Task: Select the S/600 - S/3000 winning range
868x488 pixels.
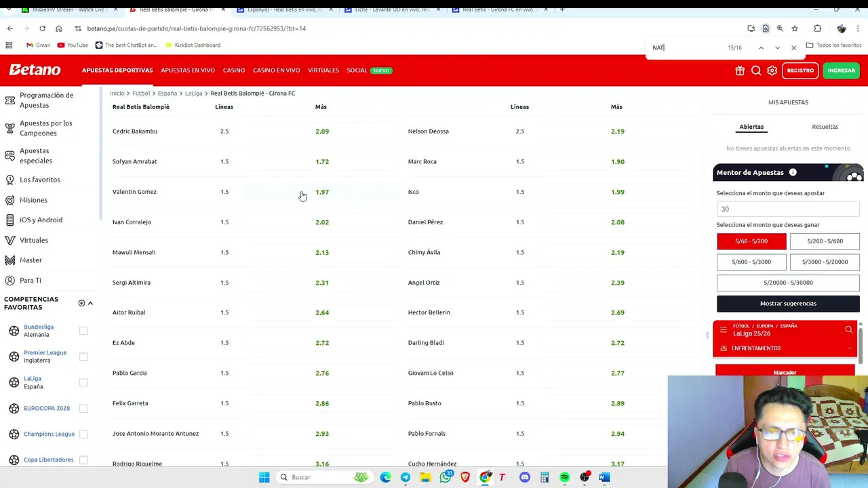Action: (x=751, y=262)
